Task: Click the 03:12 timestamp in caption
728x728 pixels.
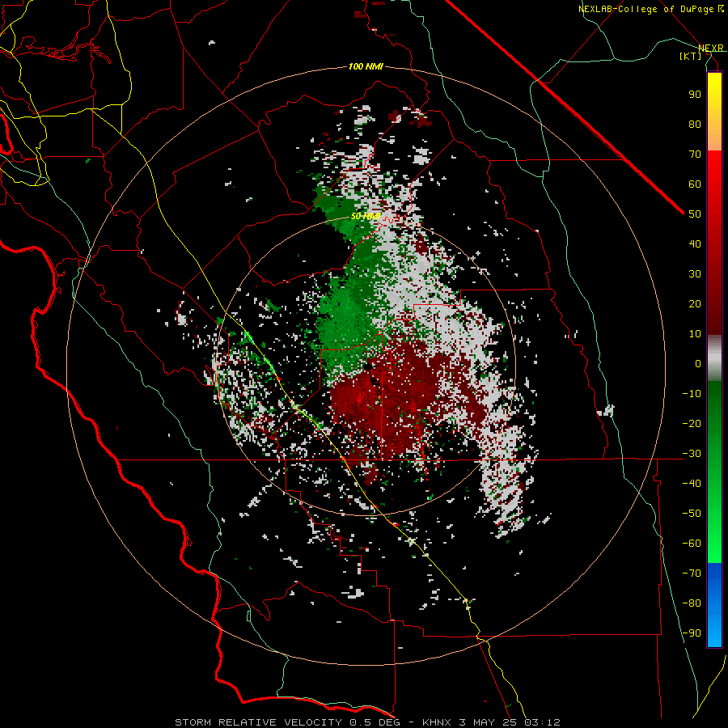Action: [542, 722]
